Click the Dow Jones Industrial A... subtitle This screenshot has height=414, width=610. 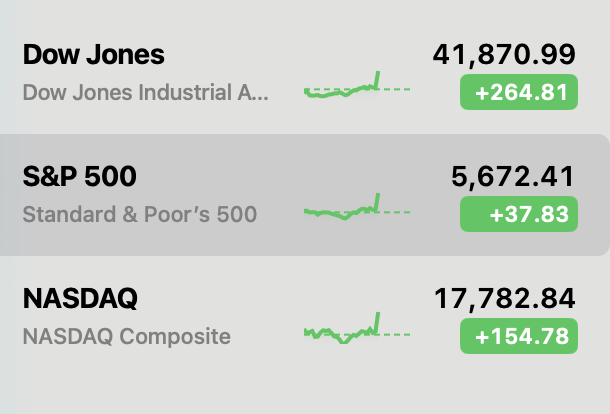(x=145, y=93)
